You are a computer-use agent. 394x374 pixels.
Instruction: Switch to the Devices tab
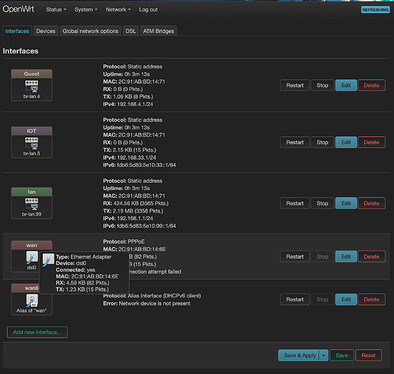pyautogui.click(x=46, y=31)
